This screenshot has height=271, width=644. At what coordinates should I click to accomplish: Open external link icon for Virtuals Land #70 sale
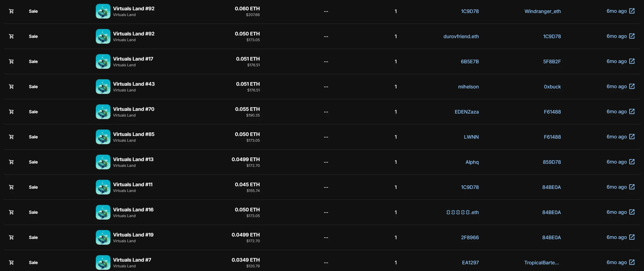point(632,111)
